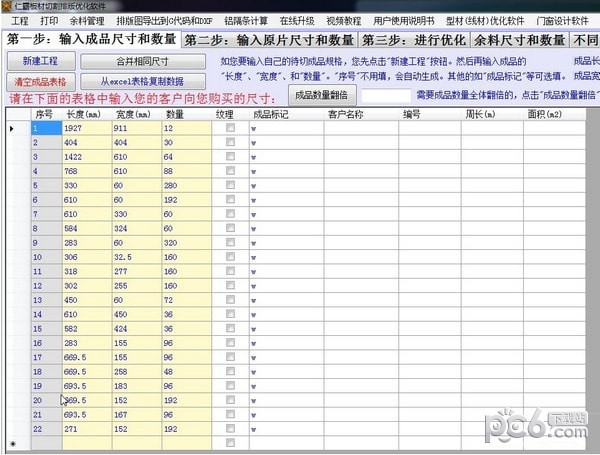Open the 余料管理 menu
Image resolution: width=600 pixels, height=455 pixels.
point(87,21)
